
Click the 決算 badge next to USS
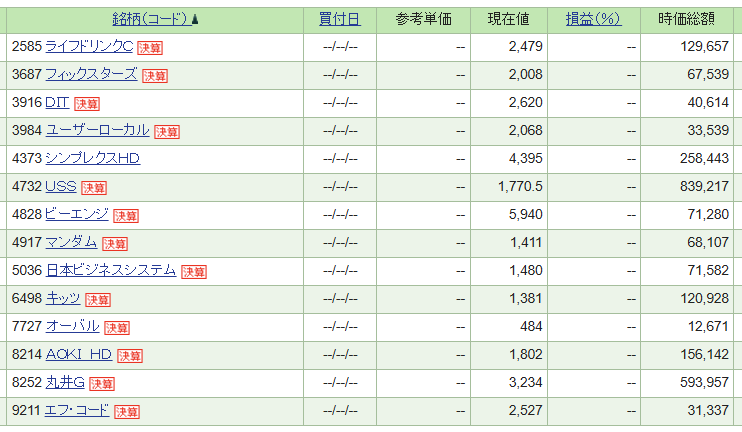94,188
